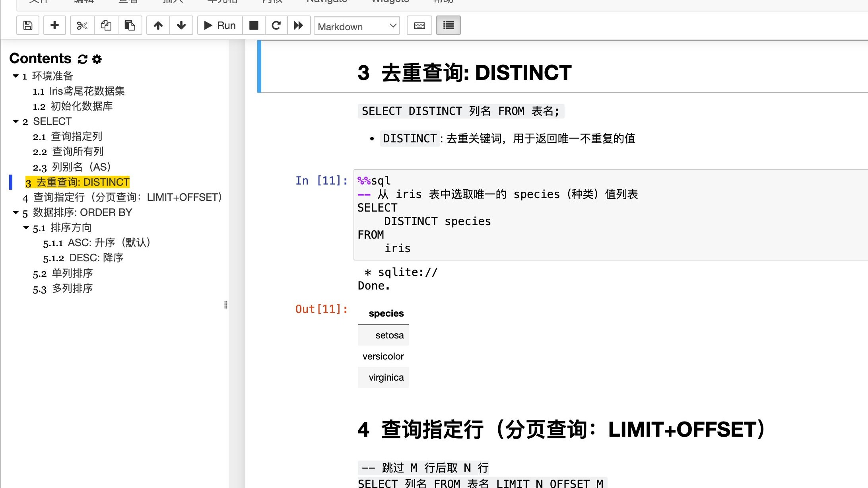Cut selected cells with scissors icon
The image size is (868, 488).
(82, 25)
